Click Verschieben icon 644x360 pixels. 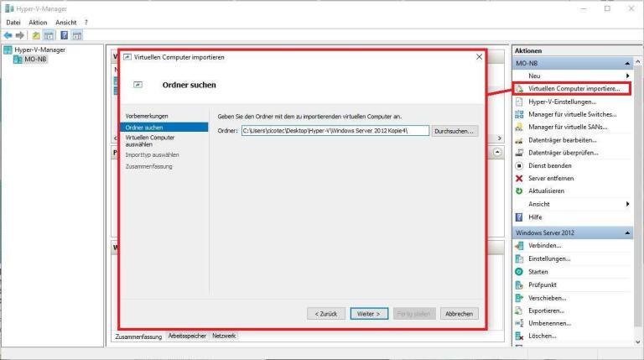pos(520,298)
